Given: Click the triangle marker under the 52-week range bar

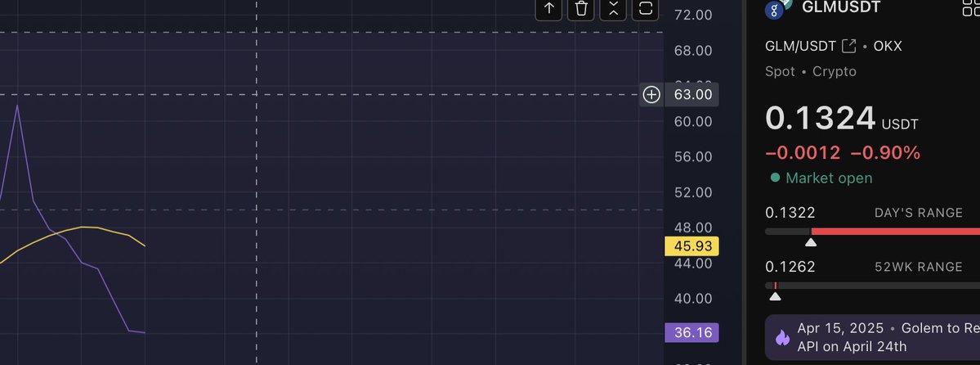Looking at the screenshot, I should [775, 296].
